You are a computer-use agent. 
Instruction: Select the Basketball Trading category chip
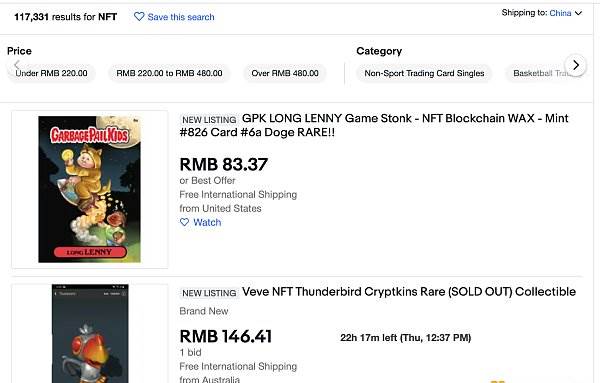click(543, 73)
